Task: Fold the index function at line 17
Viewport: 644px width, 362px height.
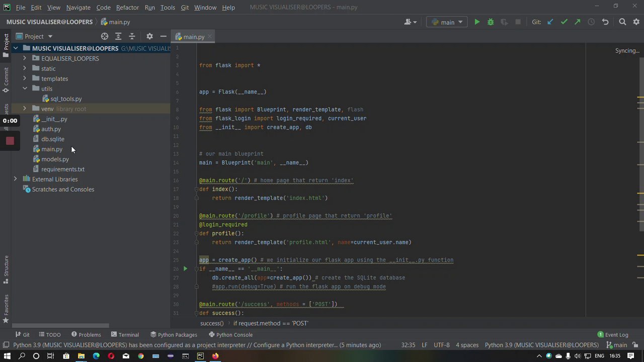Action: tap(196, 189)
